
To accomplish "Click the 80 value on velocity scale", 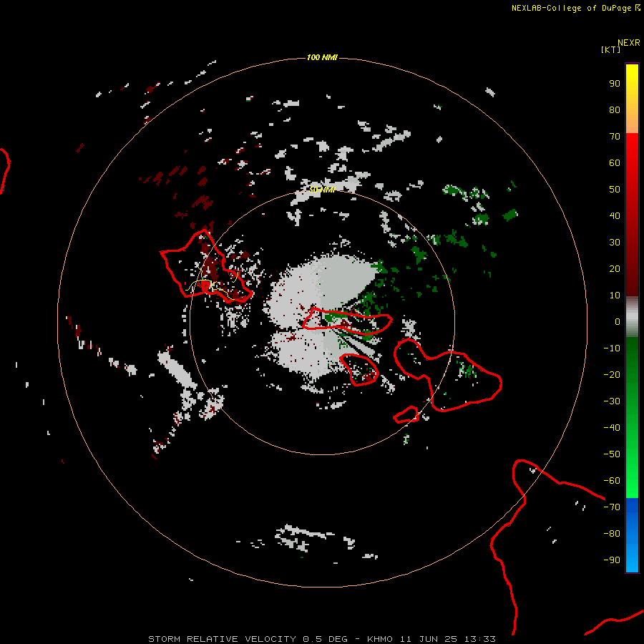I will coord(615,110).
